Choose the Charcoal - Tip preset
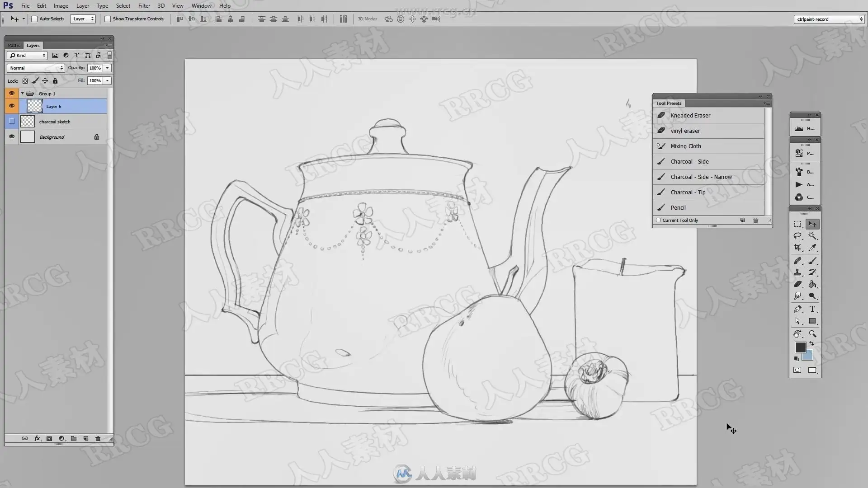Viewport: 868px width, 488px height. tap(688, 192)
